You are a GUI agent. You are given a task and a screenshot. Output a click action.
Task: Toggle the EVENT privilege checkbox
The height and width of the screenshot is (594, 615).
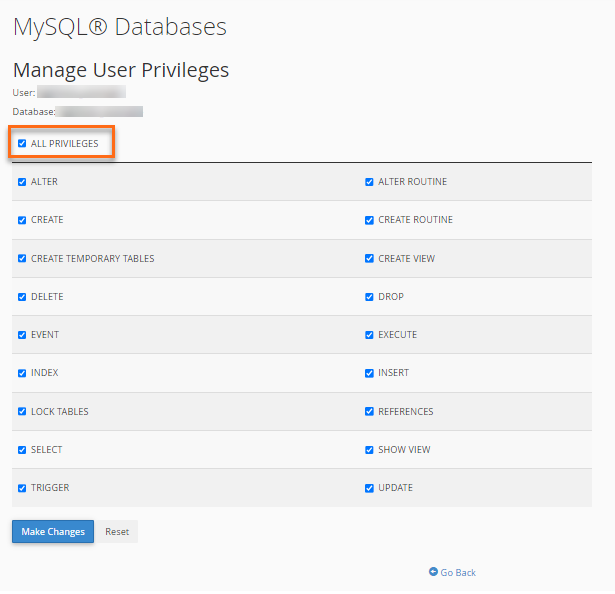tap(22, 335)
